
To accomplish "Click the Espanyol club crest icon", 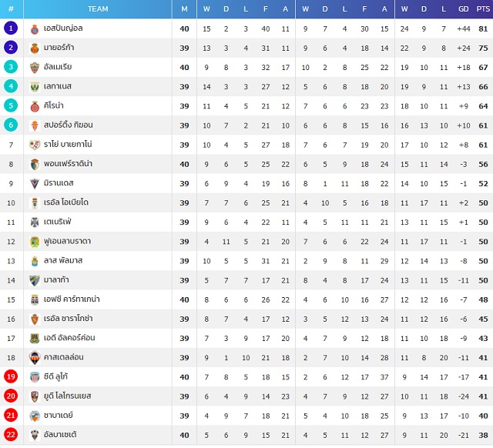I will click(x=35, y=29).
